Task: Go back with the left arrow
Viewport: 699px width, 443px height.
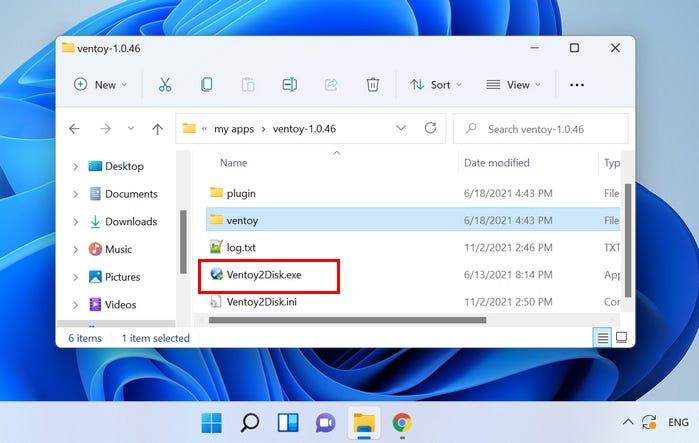Action: [x=74, y=129]
